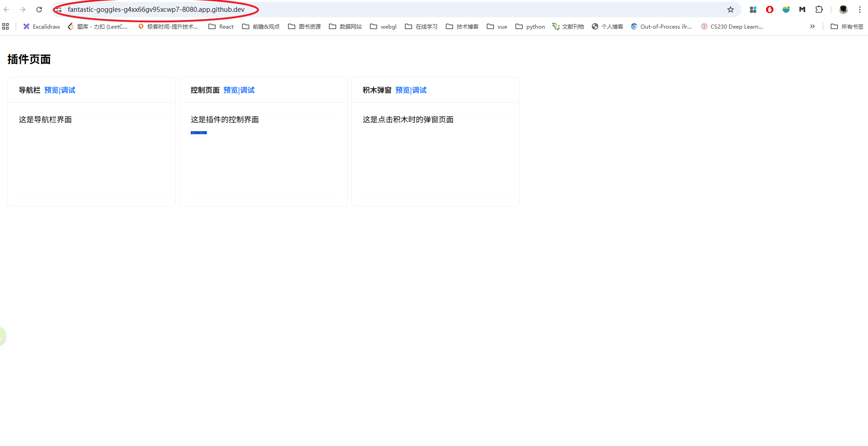This screenshot has width=868, height=446.
Task: Open the 所有书签 all bookmarks folder
Action: (x=847, y=27)
